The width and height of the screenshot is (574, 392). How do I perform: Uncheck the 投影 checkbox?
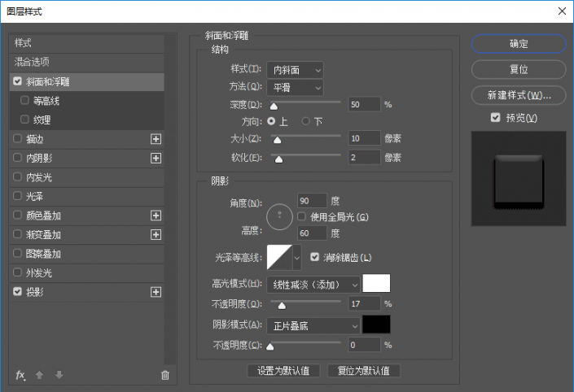pyautogui.click(x=17, y=291)
